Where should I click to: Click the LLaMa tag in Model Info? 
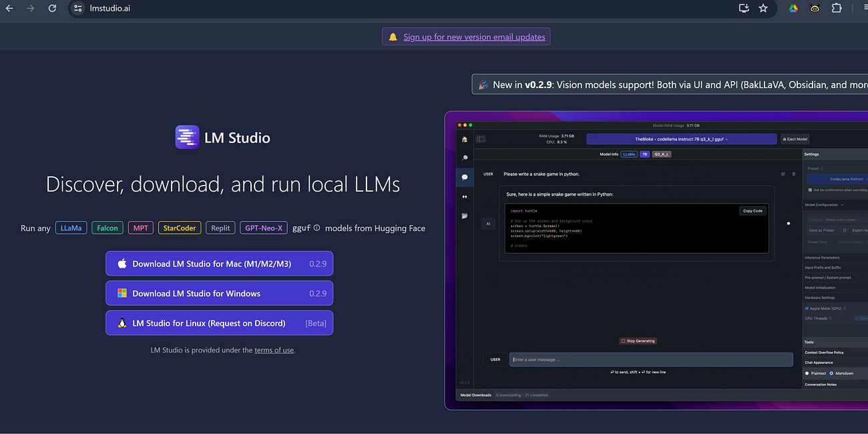tap(628, 154)
